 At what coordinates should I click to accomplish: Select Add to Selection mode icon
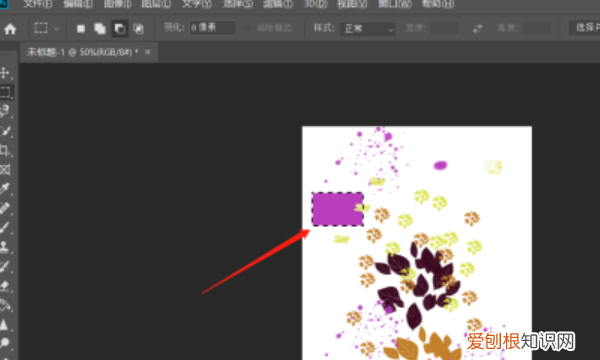coord(100,29)
